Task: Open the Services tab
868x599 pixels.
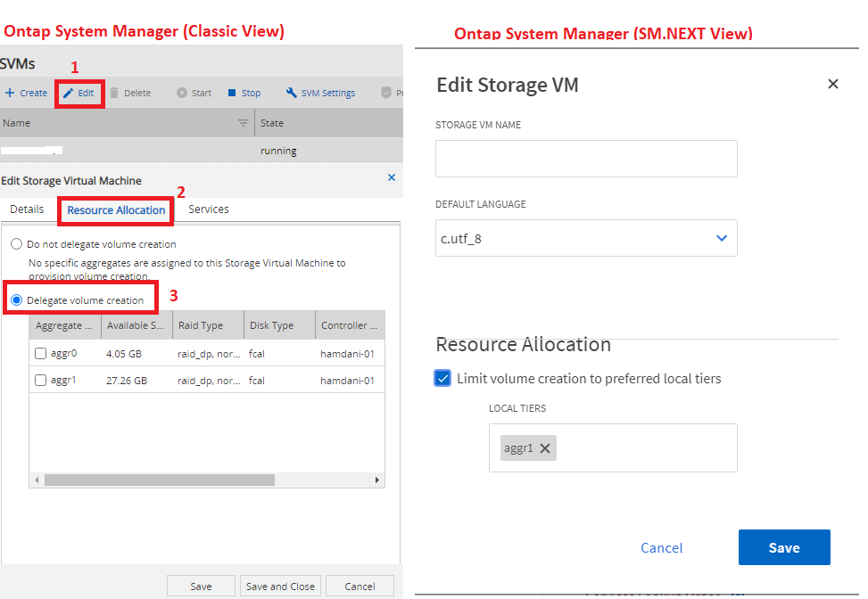Action: (208, 209)
